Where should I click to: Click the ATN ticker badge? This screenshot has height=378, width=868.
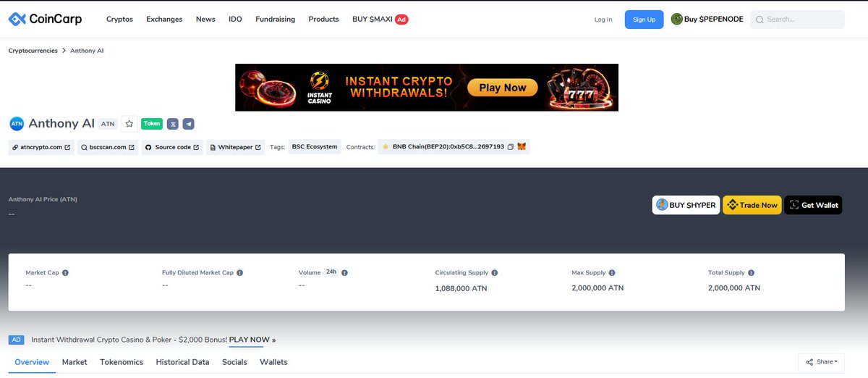point(108,124)
